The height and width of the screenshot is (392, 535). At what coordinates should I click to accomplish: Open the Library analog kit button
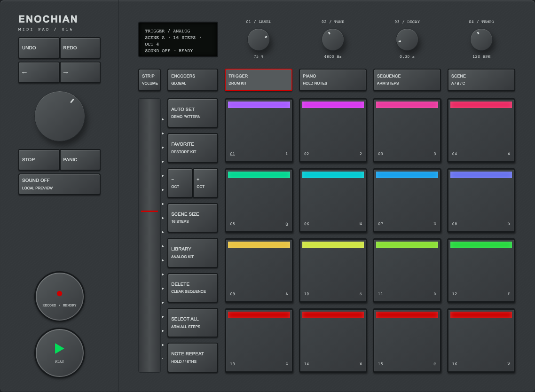pyautogui.click(x=192, y=253)
